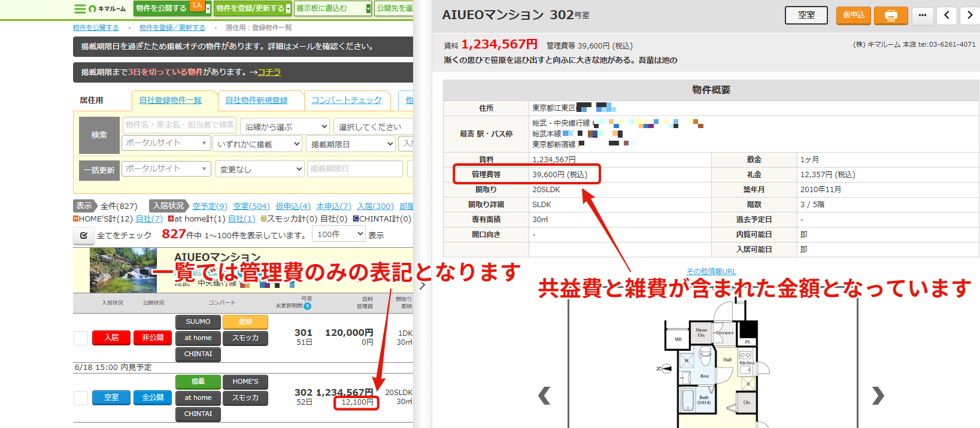Click the 物件を登録/更新する menu button
Screen dimensions: 980x428
click(250, 8)
